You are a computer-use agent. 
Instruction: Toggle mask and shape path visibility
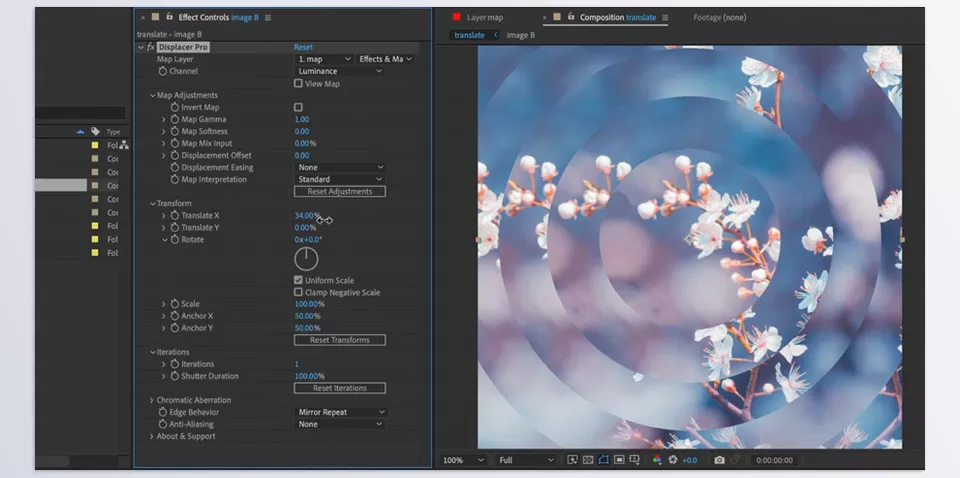pos(603,460)
